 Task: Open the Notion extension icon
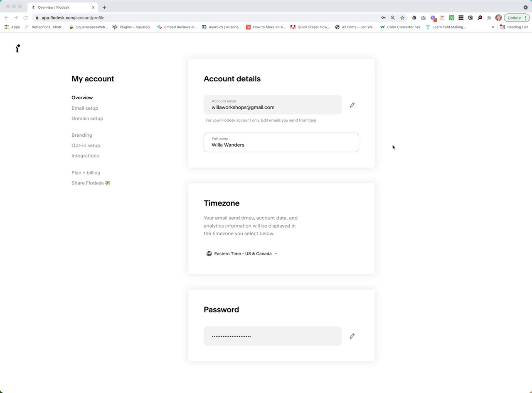[470, 18]
